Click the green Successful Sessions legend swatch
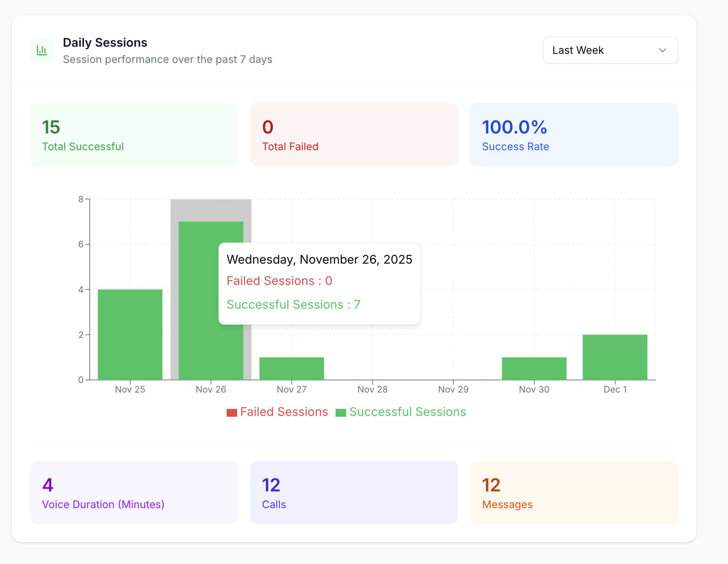This screenshot has height=564, width=728. click(341, 412)
